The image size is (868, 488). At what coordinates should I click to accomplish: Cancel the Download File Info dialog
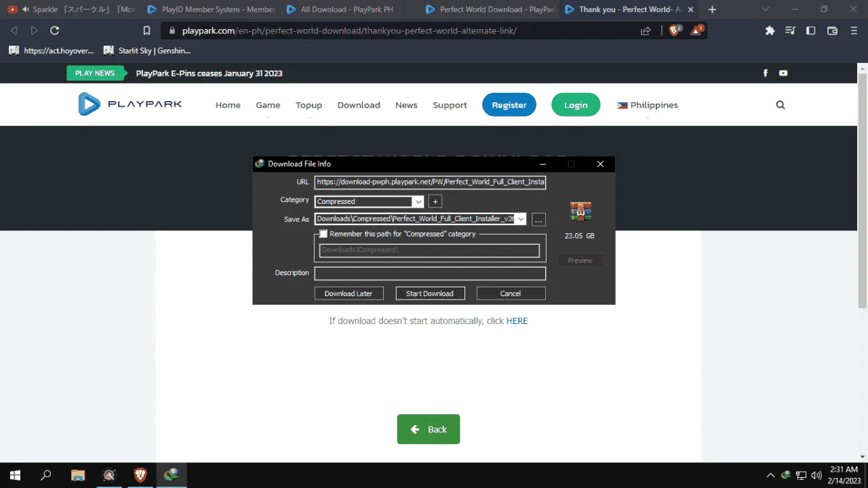[511, 293]
